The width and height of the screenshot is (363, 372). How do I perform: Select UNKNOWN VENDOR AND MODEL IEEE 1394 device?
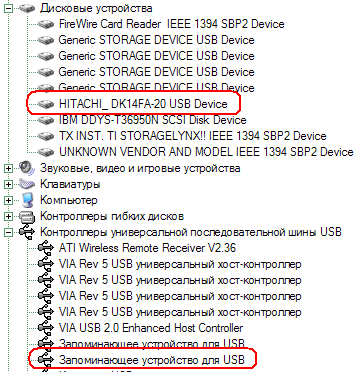point(206,152)
